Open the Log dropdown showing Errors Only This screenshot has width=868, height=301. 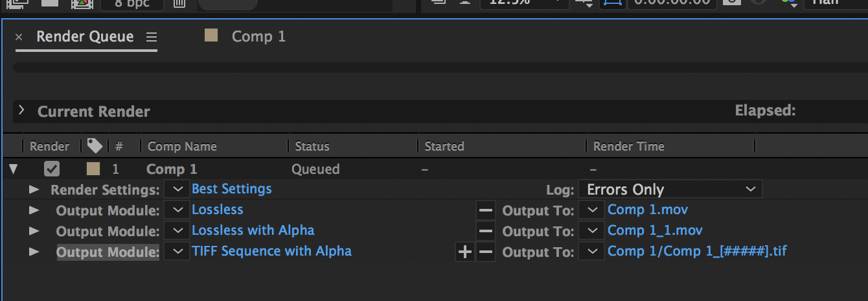(670, 189)
